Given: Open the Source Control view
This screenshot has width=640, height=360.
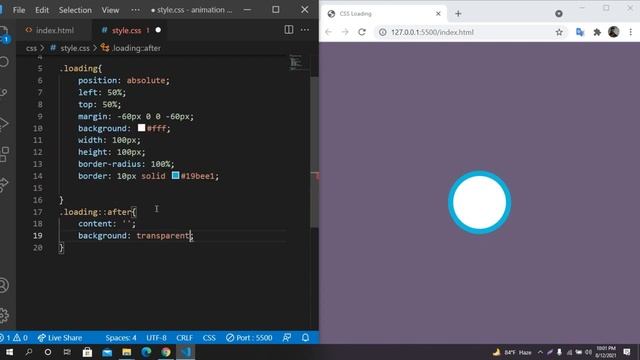Looking at the screenshot, I should coord(4,93).
